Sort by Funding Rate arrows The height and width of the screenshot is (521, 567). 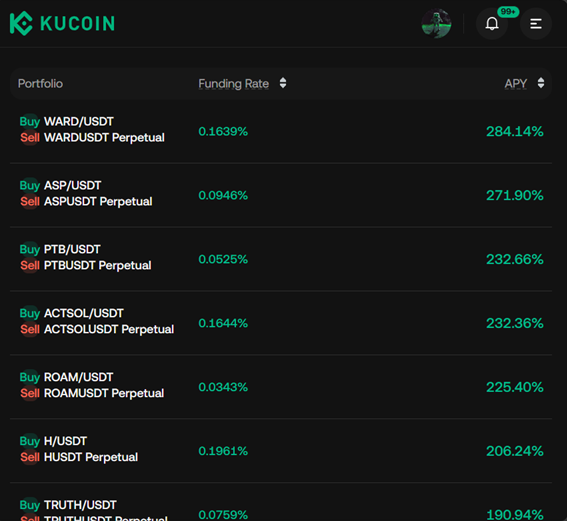point(283,83)
